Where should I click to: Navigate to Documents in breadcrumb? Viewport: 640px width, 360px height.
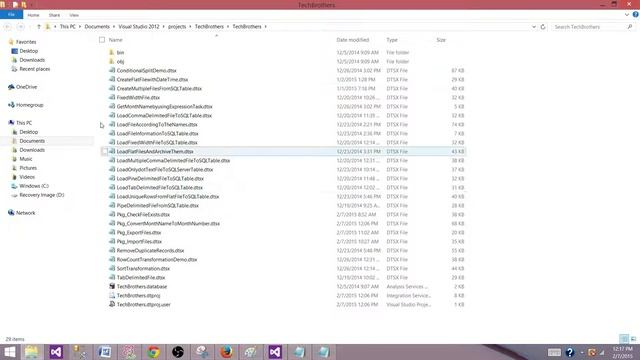pos(97,27)
